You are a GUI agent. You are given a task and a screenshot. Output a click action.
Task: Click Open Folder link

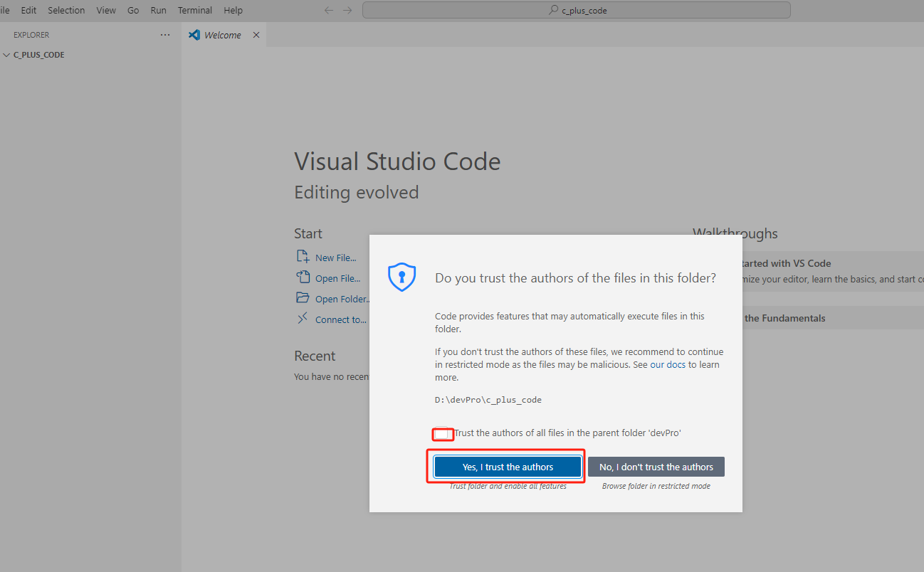pyautogui.click(x=342, y=299)
